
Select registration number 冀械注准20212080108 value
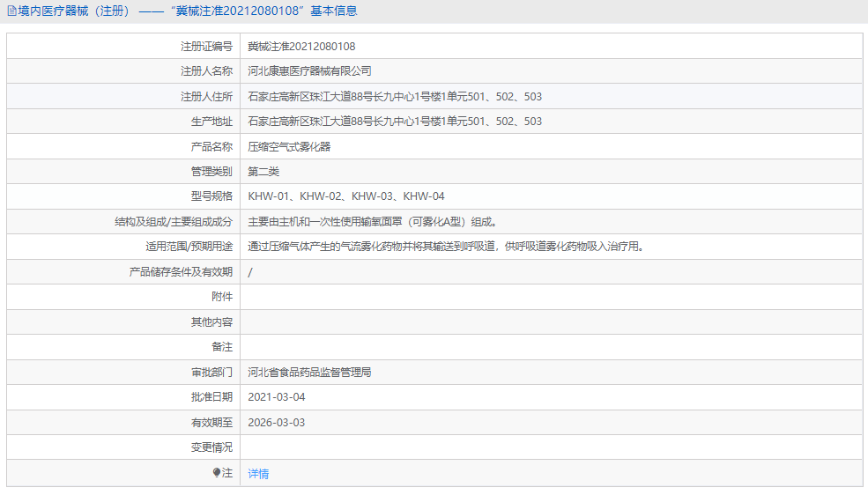[x=301, y=47]
